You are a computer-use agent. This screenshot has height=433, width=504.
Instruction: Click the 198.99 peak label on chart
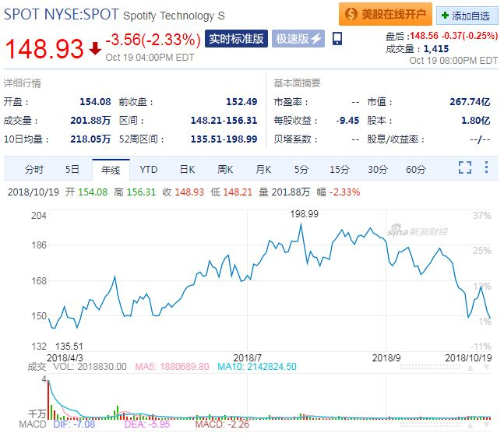click(x=304, y=213)
